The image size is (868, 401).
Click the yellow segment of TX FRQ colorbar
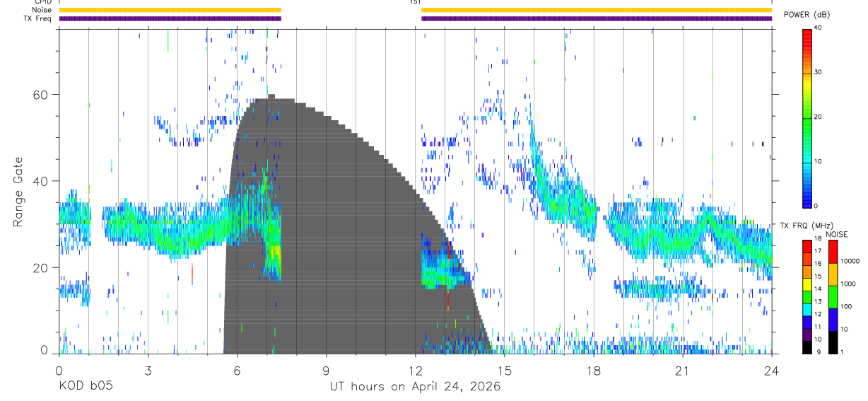point(807,284)
